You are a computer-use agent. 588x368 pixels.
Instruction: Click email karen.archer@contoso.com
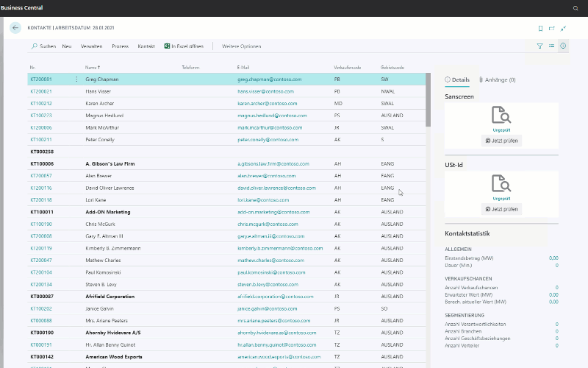(x=267, y=103)
